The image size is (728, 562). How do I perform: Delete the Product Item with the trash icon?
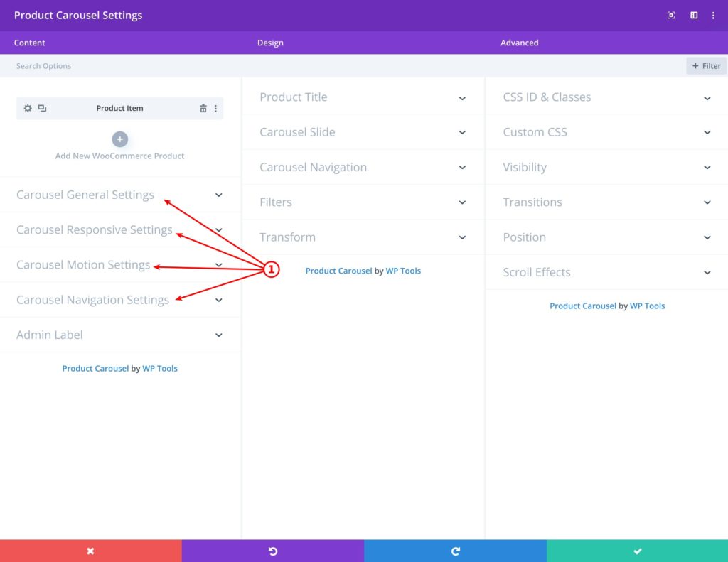click(x=203, y=108)
